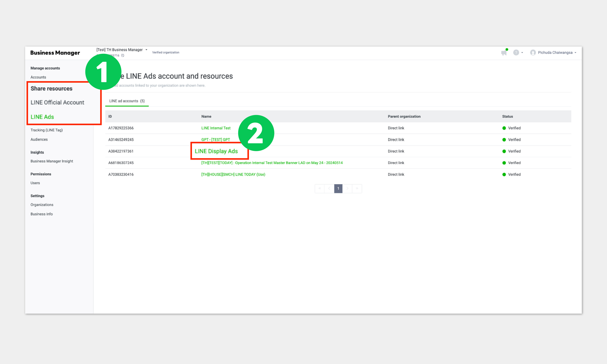
Task: Select LINE Ads in the sidebar
Action: click(42, 117)
